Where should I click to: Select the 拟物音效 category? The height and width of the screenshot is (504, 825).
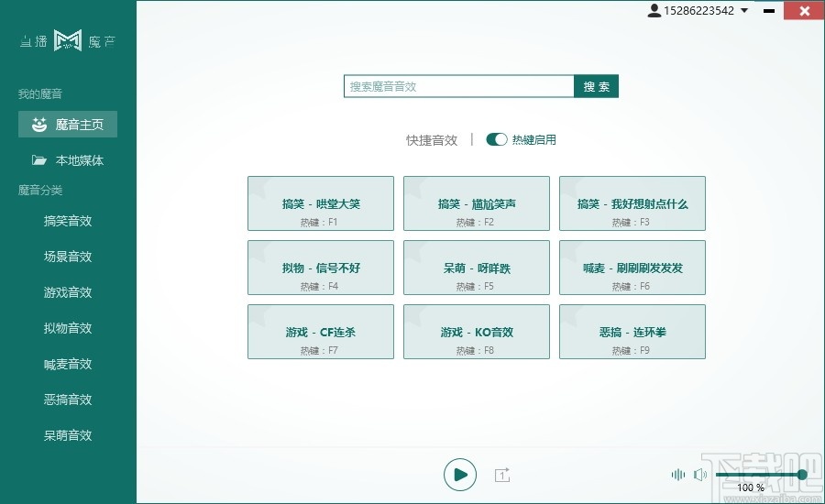[x=68, y=328]
